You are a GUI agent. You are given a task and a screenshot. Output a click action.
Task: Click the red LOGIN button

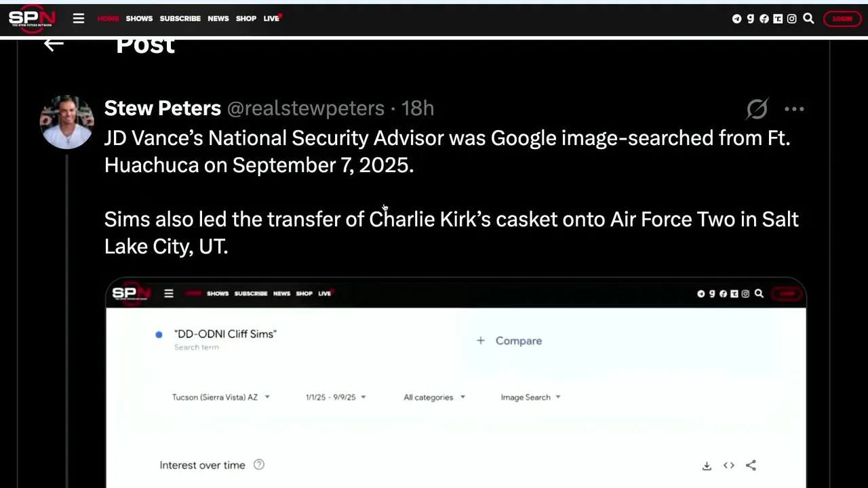[842, 19]
